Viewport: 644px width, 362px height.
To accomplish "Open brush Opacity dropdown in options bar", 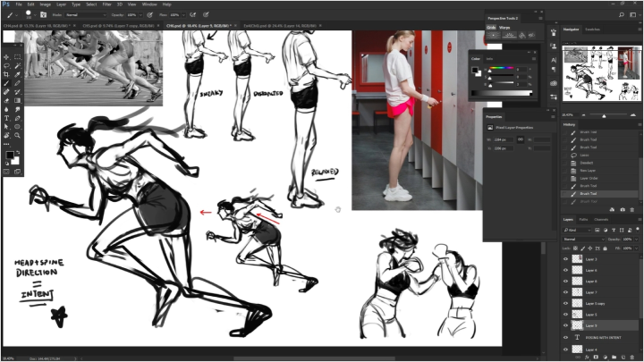I will 140,15.
